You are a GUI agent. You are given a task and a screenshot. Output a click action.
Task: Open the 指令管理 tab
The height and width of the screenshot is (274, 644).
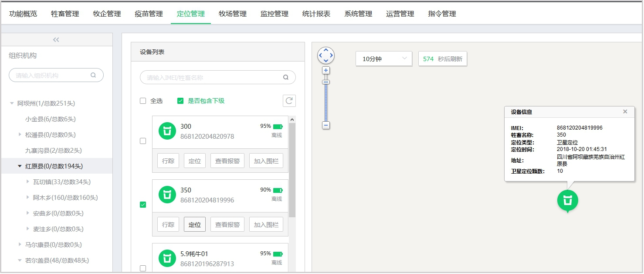click(x=442, y=14)
